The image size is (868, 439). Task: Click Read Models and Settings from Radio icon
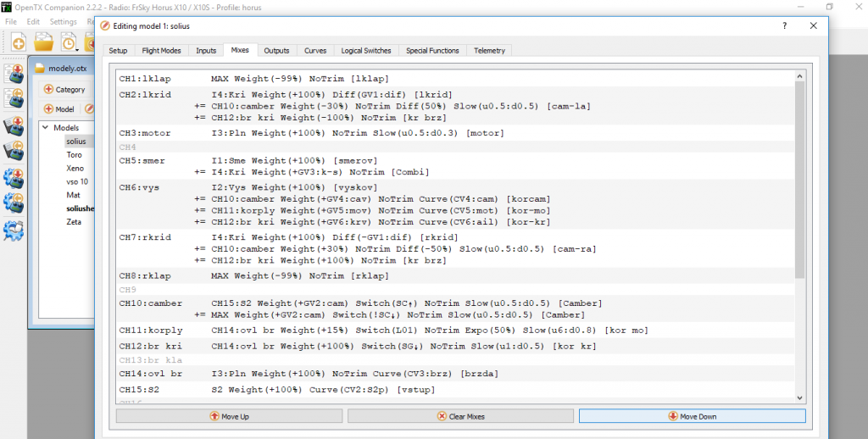click(x=14, y=100)
